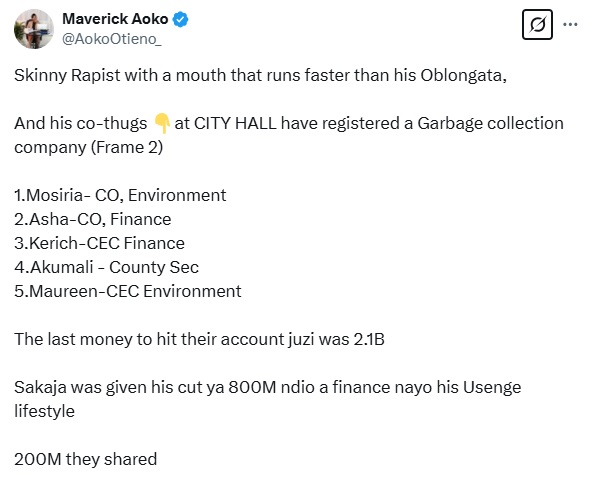Click the 'Sakaja was given his cut' line

point(267,387)
